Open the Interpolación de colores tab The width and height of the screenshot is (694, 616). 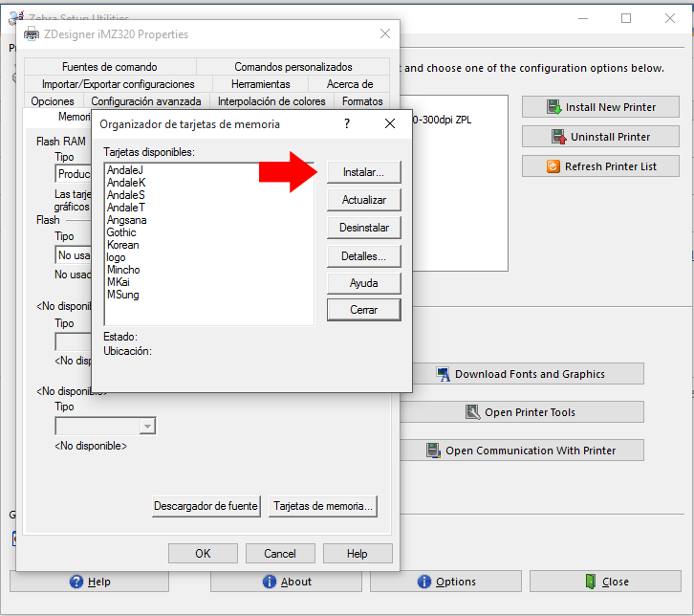[271, 101]
